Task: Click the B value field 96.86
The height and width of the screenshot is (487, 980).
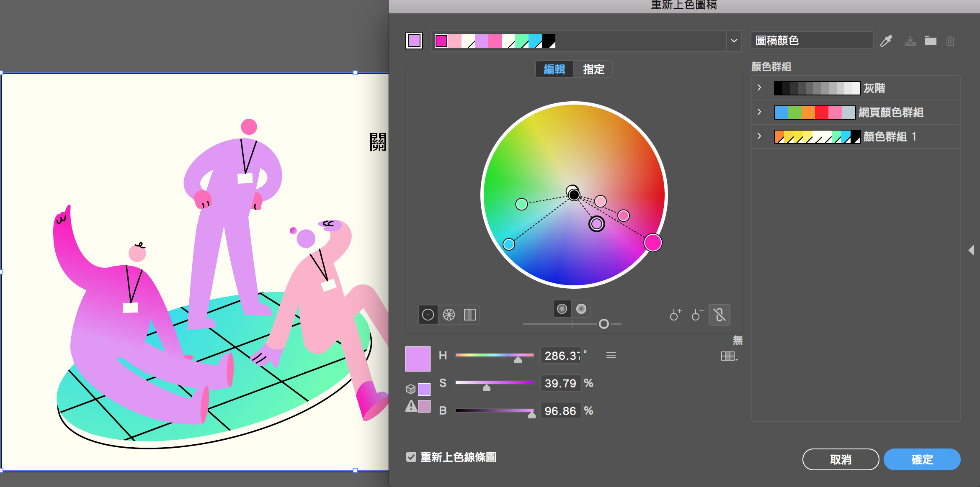Action: [x=561, y=410]
